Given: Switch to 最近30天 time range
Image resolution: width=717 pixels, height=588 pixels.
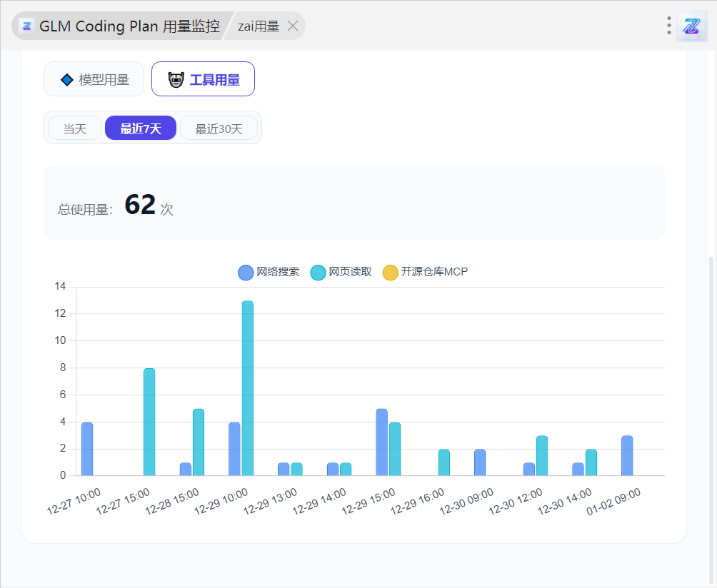Looking at the screenshot, I should [x=219, y=128].
